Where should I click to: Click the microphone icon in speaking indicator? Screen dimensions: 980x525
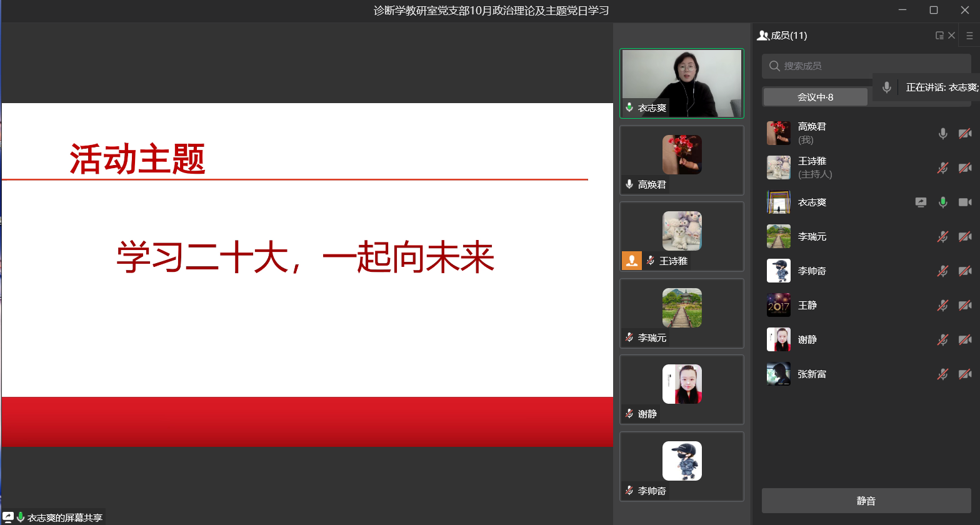pyautogui.click(x=886, y=87)
